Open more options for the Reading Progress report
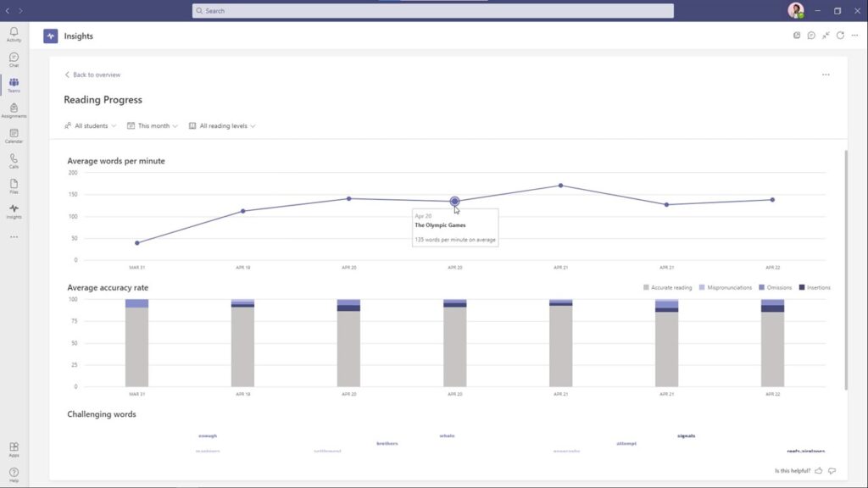Viewport: 868px width, 488px height. tap(826, 75)
